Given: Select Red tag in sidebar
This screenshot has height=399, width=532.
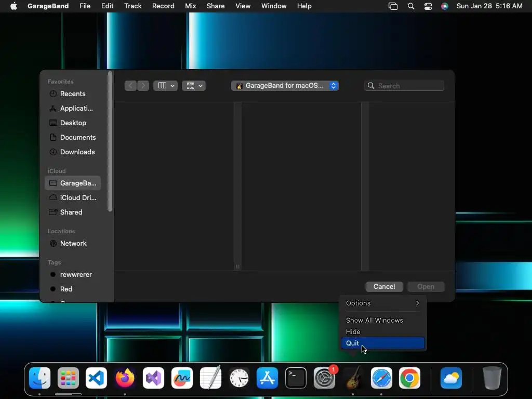Looking at the screenshot, I should (x=73, y=289).
